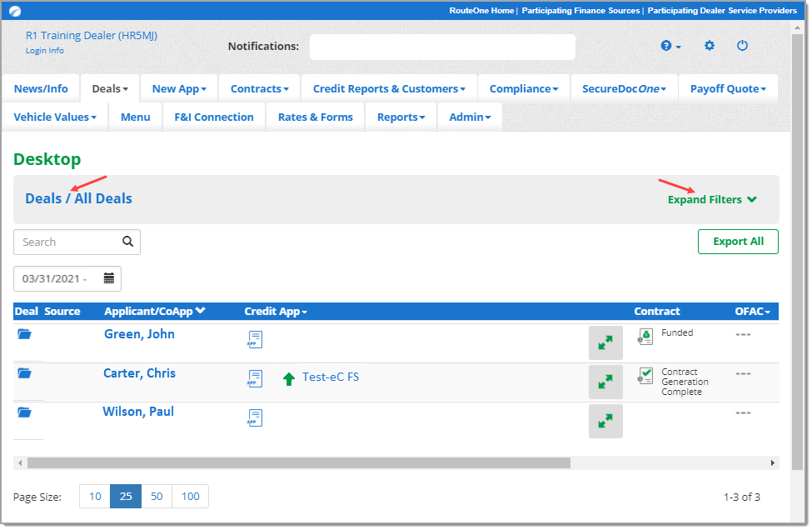This screenshot has width=812, height=530.
Task: Click the Deal column header
Action: pyautogui.click(x=27, y=311)
